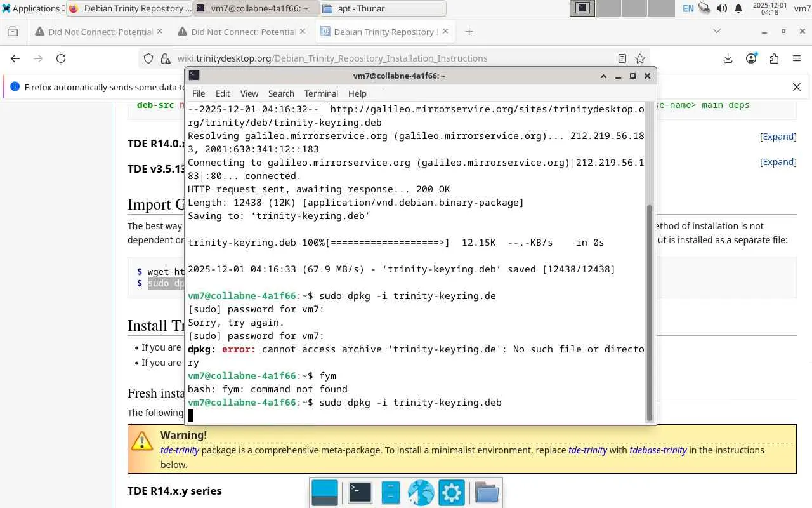The height and width of the screenshot is (508, 812).
Task: Switch to the apt - Thunar taskbar window
Action: tap(382, 8)
